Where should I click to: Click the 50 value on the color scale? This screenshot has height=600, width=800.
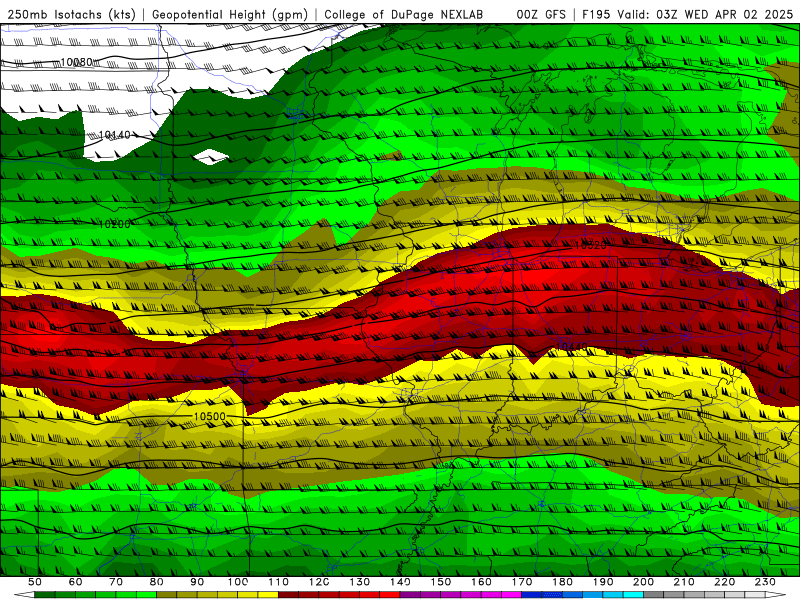coord(35,582)
